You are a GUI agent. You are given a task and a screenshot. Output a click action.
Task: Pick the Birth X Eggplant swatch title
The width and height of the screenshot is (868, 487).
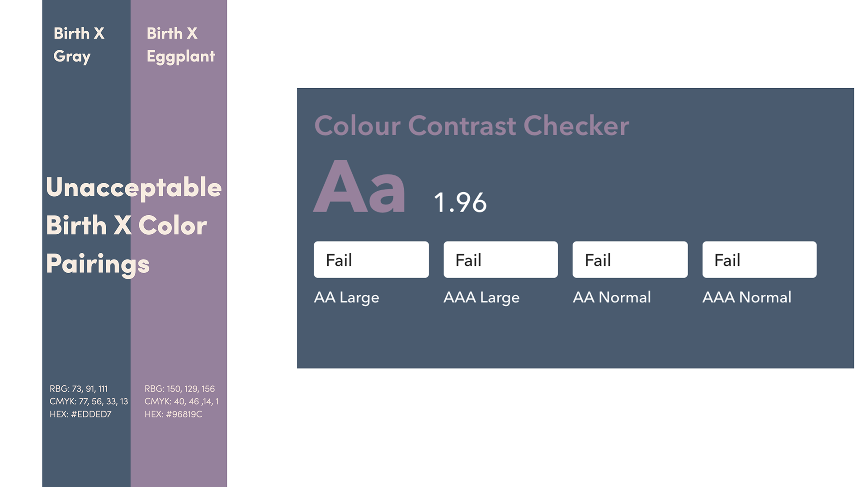180,45
